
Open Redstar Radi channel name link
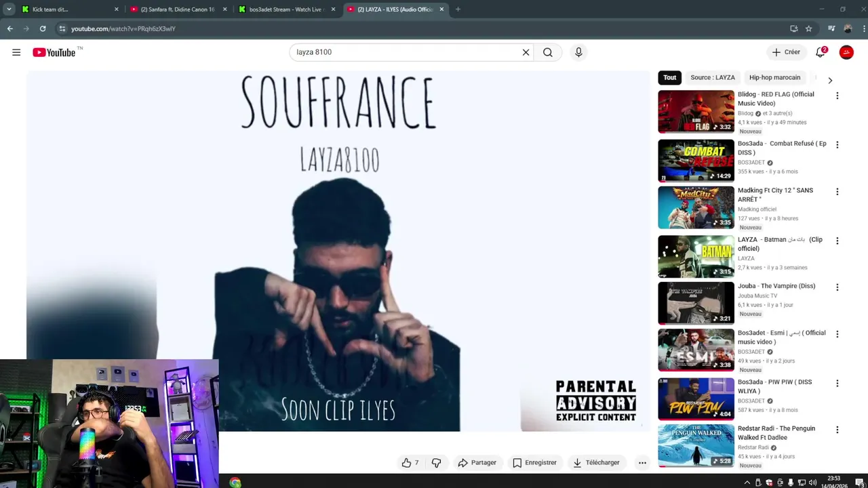click(753, 447)
